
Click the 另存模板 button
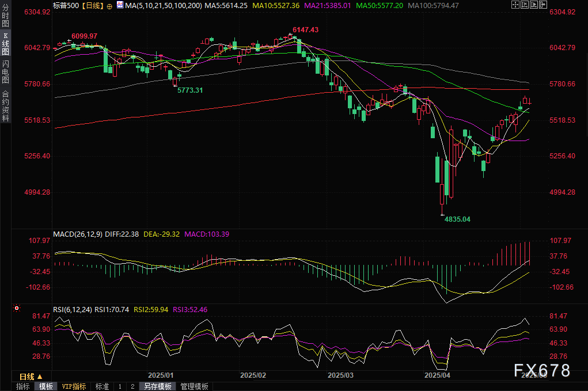click(158, 386)
